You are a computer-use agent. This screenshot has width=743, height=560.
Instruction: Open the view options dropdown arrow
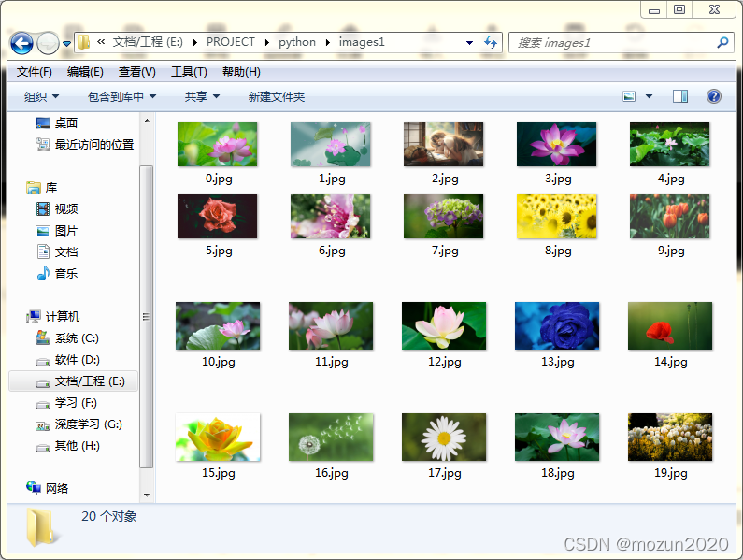click(x=650, y=96)
